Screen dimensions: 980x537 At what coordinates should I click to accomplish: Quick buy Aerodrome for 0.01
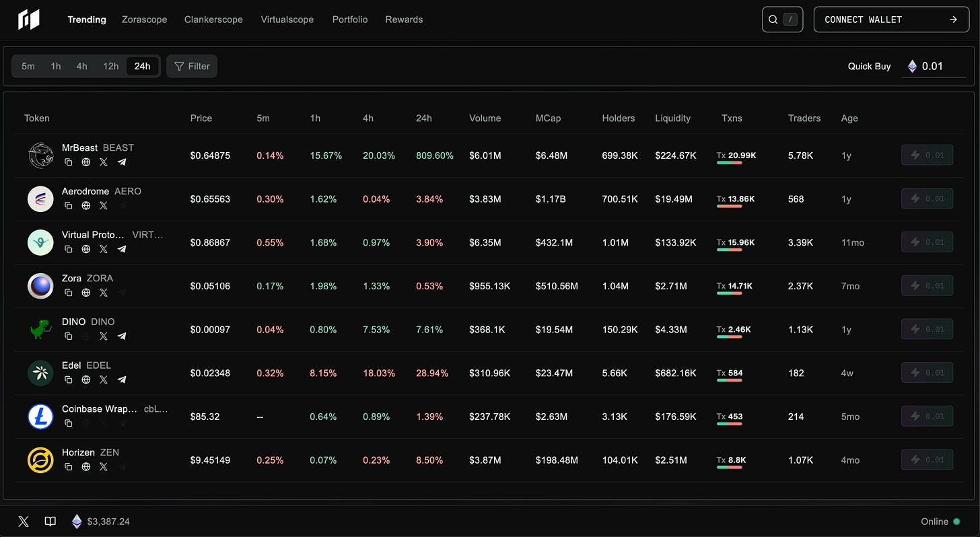(x=927, y=199)
